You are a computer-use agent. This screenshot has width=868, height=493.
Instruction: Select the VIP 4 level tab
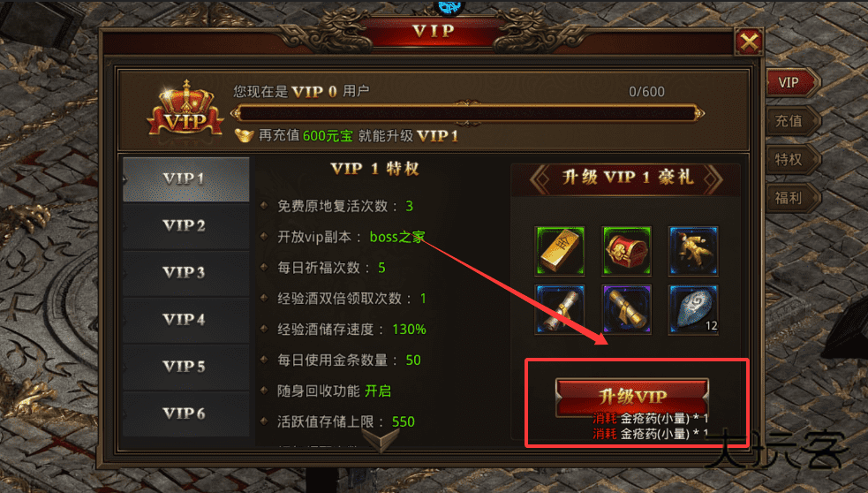click(185, 320)
